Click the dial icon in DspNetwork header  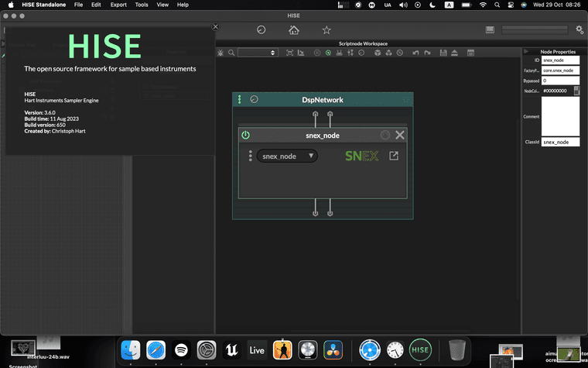254,99
